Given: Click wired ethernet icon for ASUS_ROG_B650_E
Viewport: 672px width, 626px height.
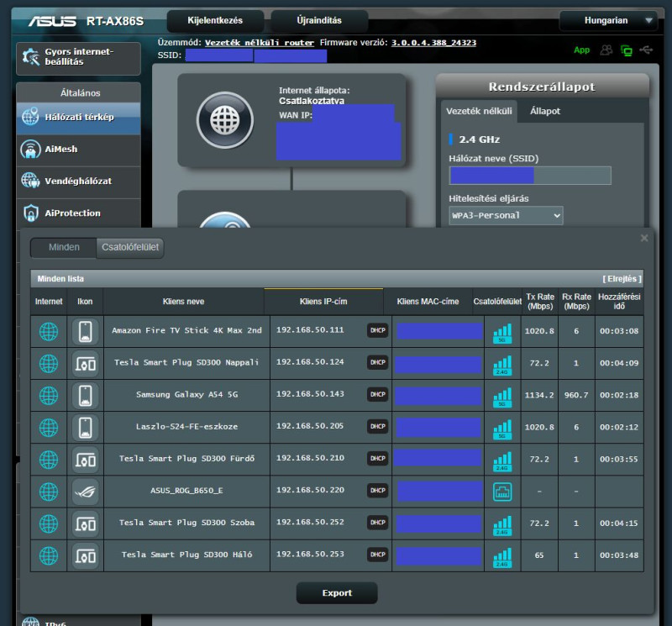Looking at the screenshot, I should click(502, 492).
